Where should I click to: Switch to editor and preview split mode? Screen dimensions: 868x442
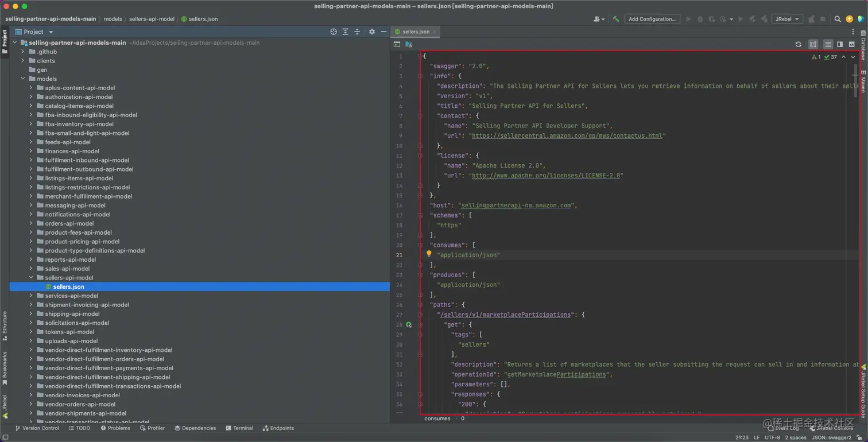coord(840,44)
